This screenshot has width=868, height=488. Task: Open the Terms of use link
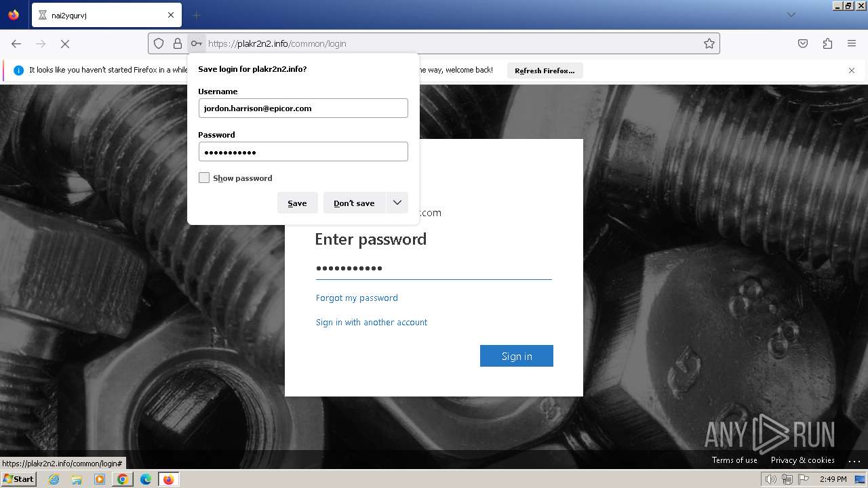point(734,460)
